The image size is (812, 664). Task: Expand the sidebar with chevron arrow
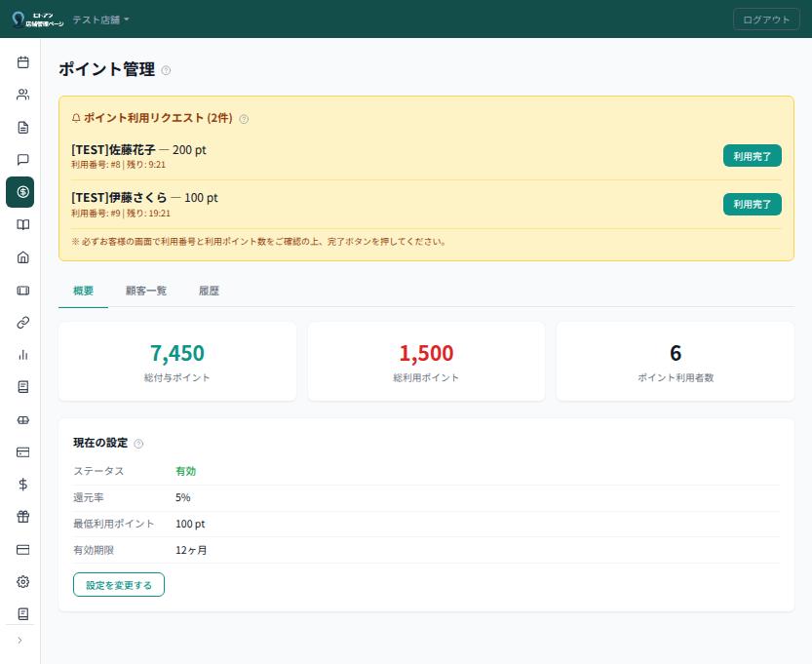[x=19, y=641]
